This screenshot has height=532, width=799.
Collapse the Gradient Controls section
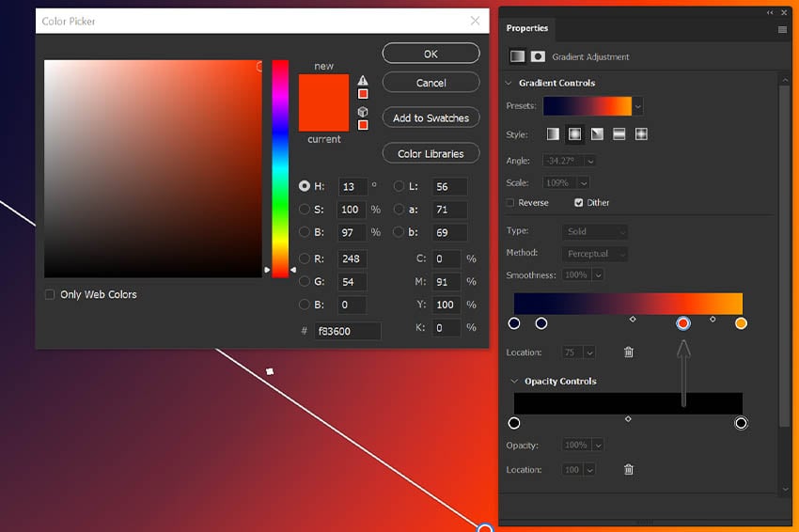tap(509, 83)
